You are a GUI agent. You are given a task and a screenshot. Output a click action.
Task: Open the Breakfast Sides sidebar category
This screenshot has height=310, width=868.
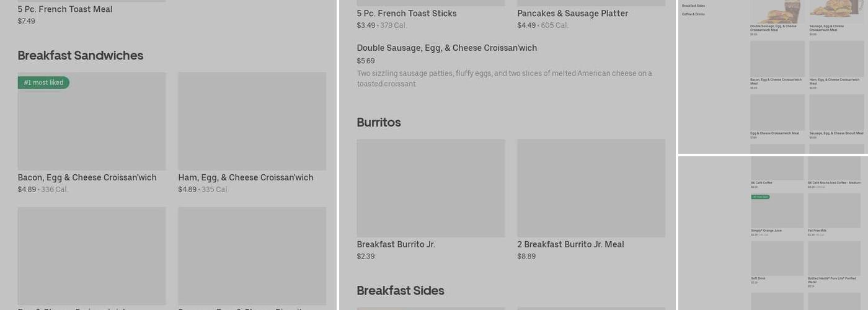(x=693, y=6)
